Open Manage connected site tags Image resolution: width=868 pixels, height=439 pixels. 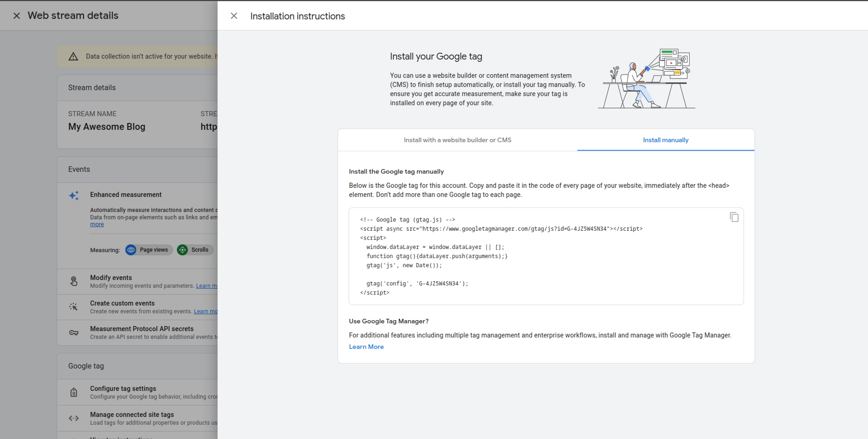(x=138, y=418)
